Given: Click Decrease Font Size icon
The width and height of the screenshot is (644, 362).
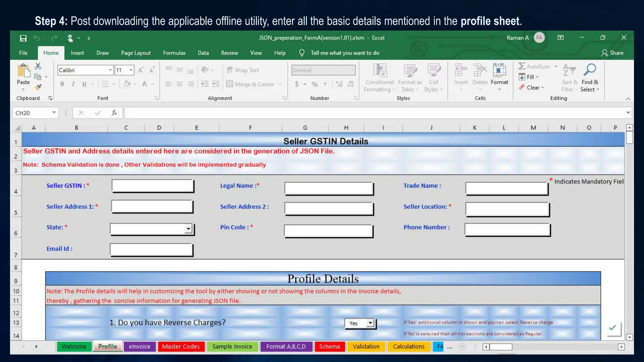Looking at the screenshot, I should click(x=152, y=70).
